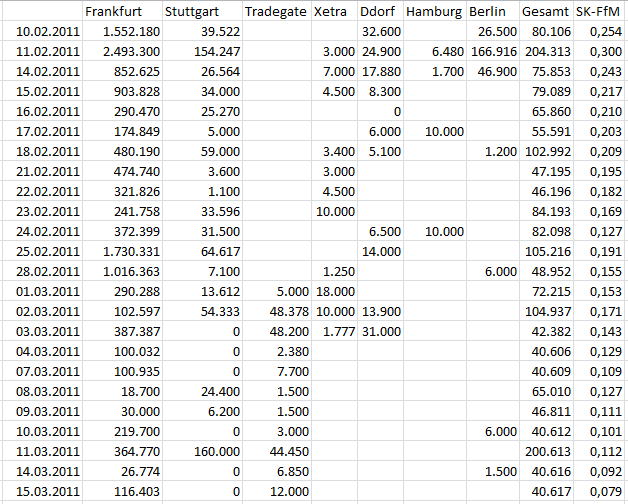Select Xetra value 7.000
The height and width of the screenshot is (504, 628).
click(334, 71)
